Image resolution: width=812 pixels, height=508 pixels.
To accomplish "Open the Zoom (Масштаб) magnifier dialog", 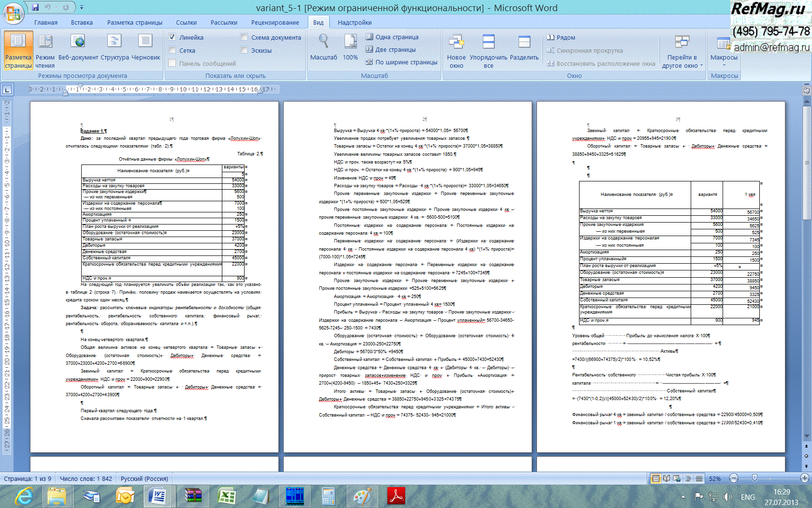I will click(x=323, y=48).
